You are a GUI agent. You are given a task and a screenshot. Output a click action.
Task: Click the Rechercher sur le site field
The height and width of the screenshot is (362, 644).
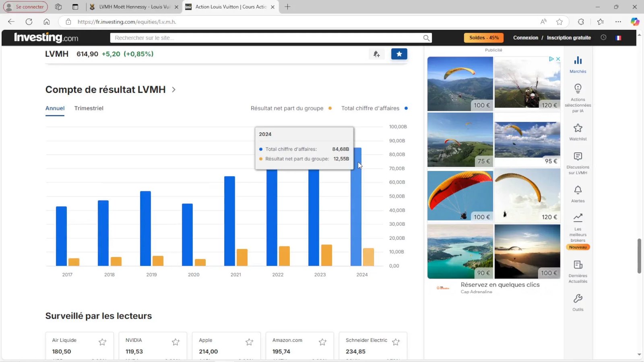266,38
